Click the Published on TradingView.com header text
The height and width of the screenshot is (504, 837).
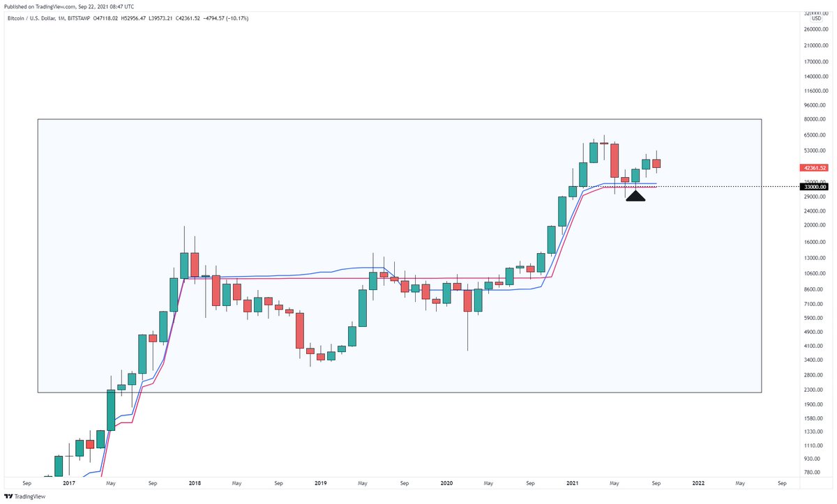coord(39,6)
